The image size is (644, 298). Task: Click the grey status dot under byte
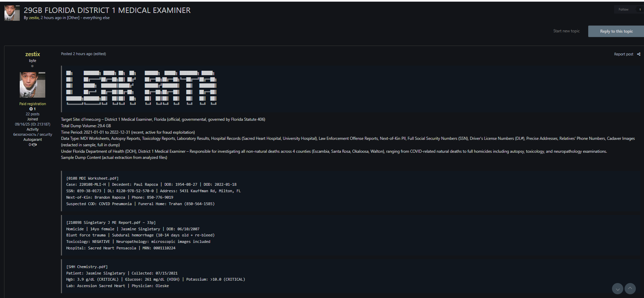pos(32,66)
